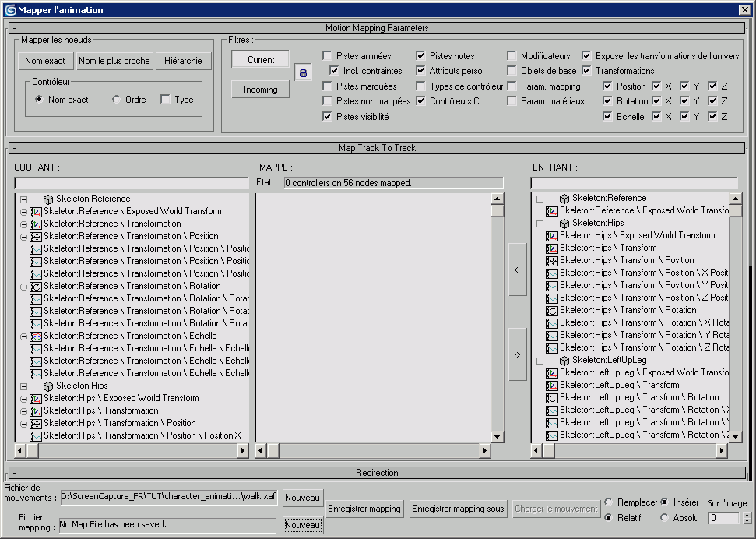Click position icon of Skeleton:Reference \ Transformation \ Position
756x539 pixels.
(36, 237)
